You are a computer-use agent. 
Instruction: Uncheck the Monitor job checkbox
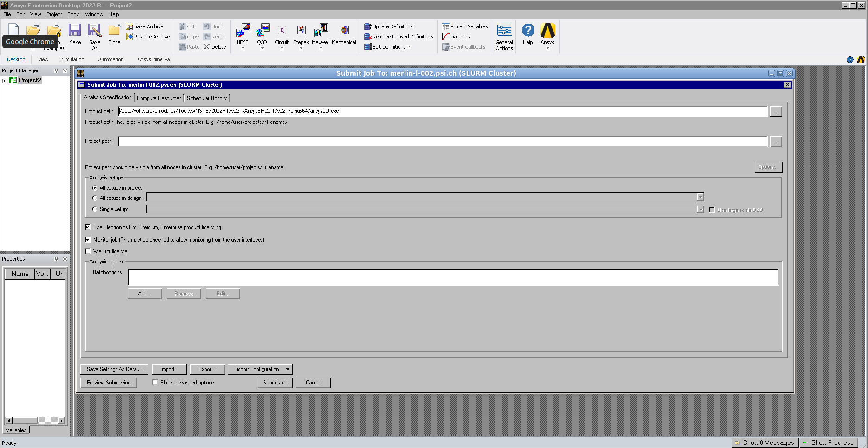click(x=88, y=240)
